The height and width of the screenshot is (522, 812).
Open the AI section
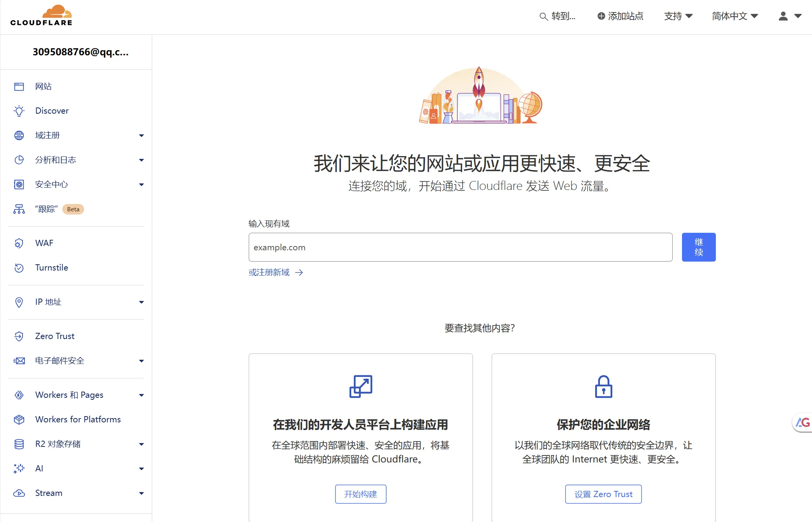pyautogui.click(x=39, y=468)
